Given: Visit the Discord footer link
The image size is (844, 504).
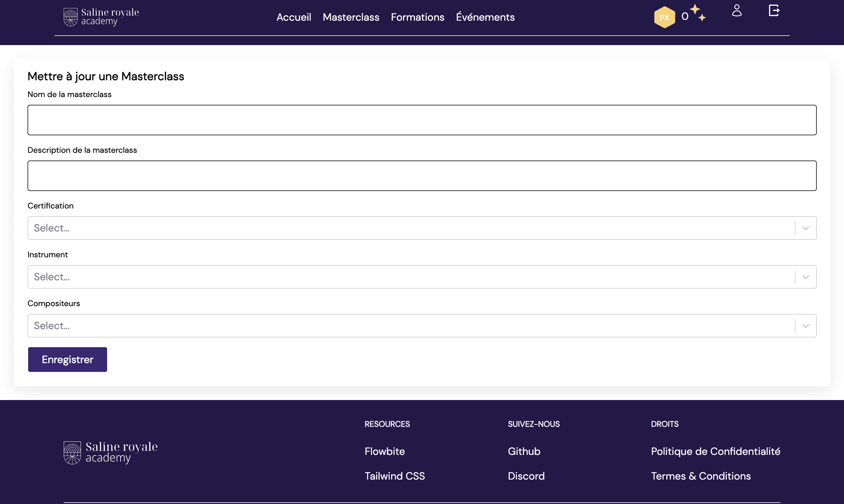Looking at the screenshot, I should coord(526,476).
